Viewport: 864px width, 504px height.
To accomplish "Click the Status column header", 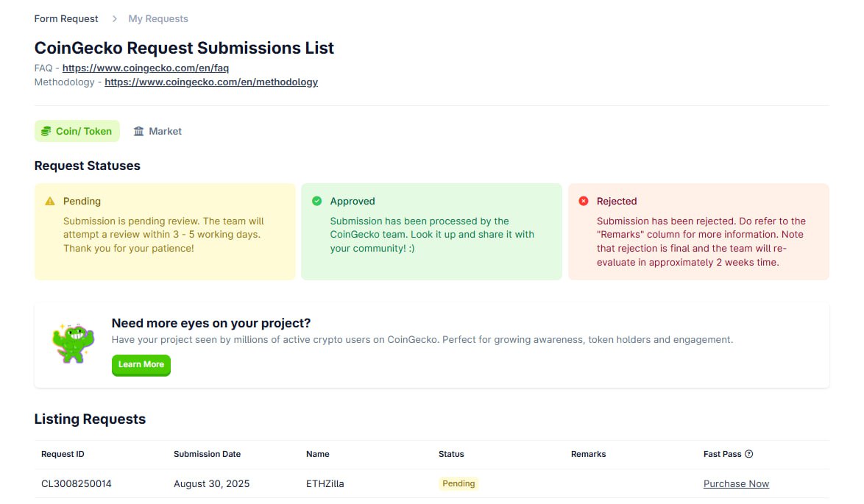I will click(x=451, y=454).
